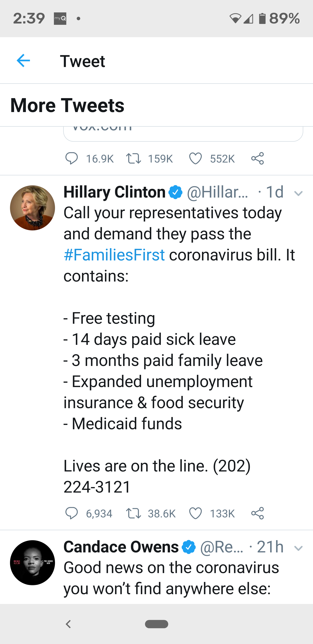Image resolution: width=313 pixels, height=644 pixels.
Task: Open options chevron on Hillary Clinton's tweet
Action: [x=298, y=193]
